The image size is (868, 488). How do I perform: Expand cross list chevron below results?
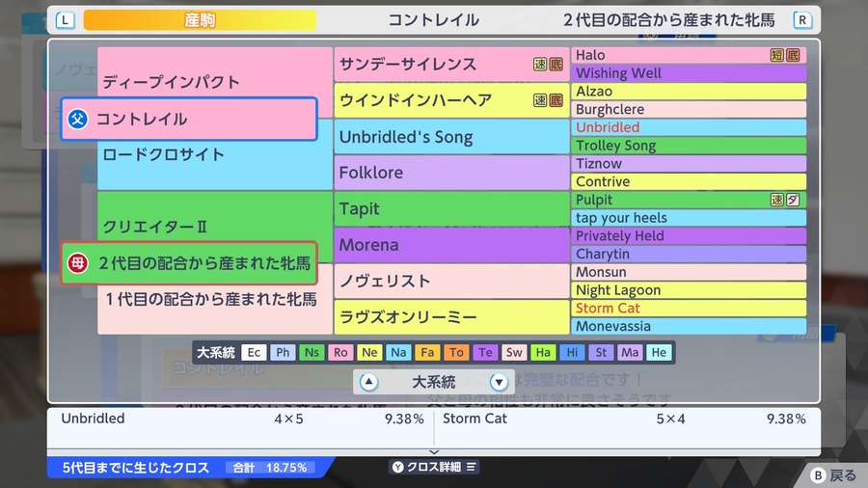pyautogui.click(x=434, y=452)
